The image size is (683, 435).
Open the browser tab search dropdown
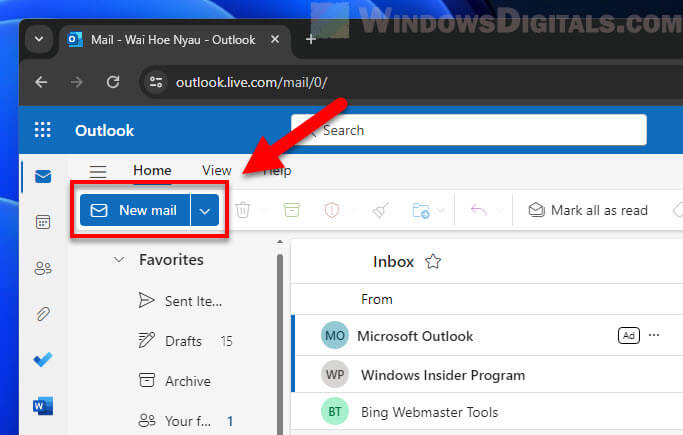(x=39, y=40)
